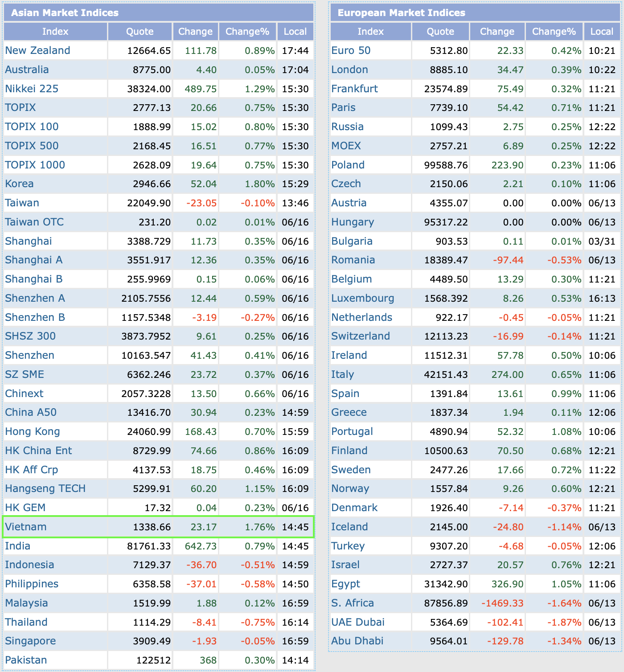Click the European Market Indices title
This screenshot has height=672, width=624.
401,12
